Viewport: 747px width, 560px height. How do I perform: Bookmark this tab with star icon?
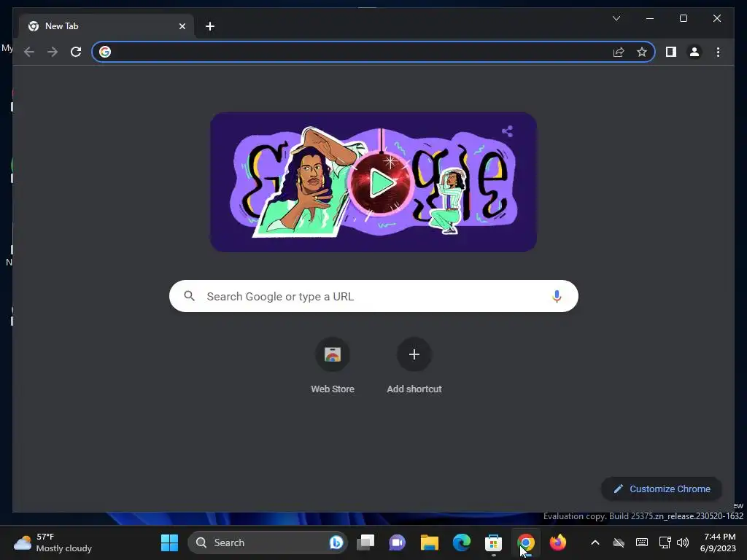click(x=642, y=52)
